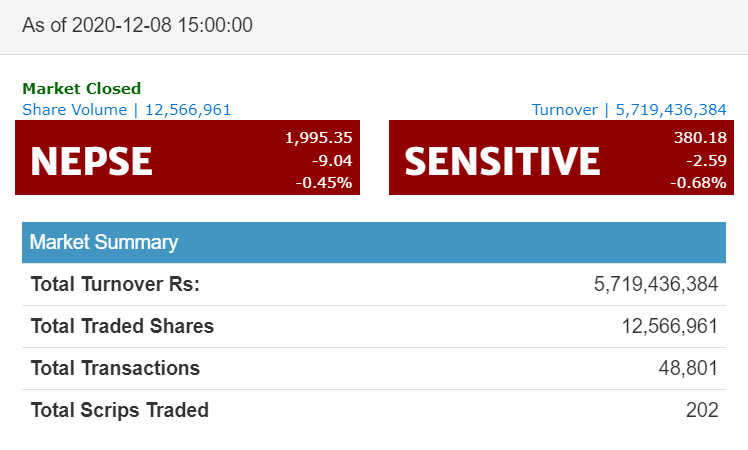Screen dimensions: 748x450
Task: Open the Turnover link
Action: (629, 110)
